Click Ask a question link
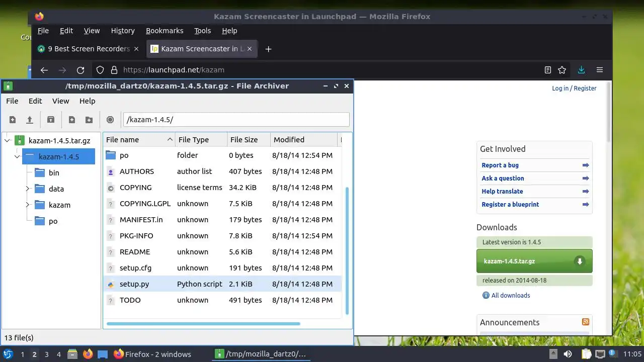This screenshot has width=644, height=362. (503, 178)
